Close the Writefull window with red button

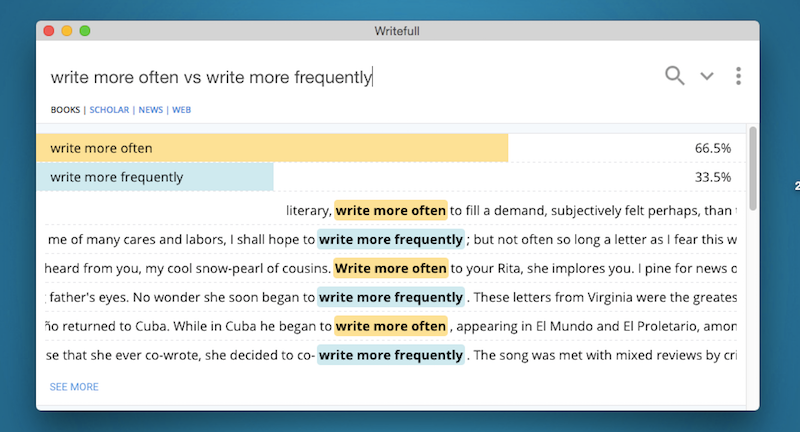(49, 31)
